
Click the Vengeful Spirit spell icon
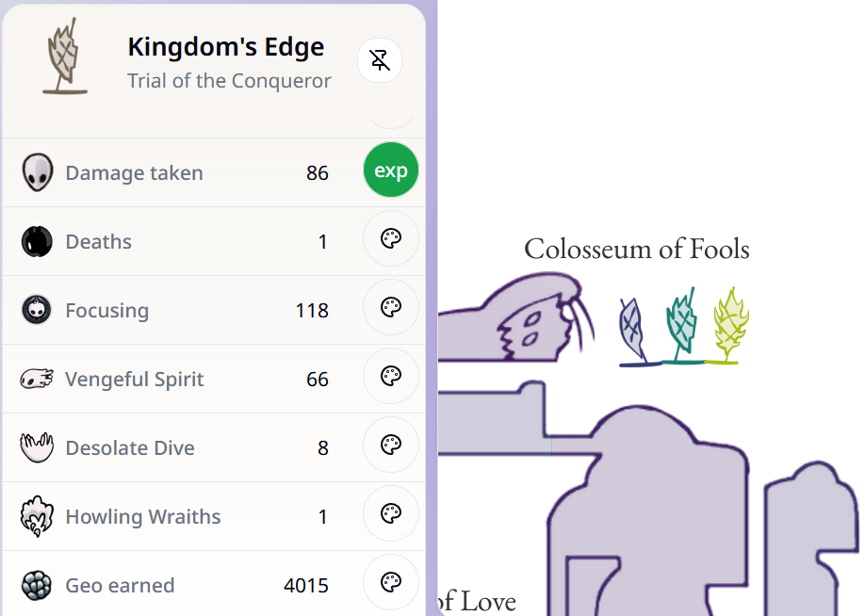[37, 379]
